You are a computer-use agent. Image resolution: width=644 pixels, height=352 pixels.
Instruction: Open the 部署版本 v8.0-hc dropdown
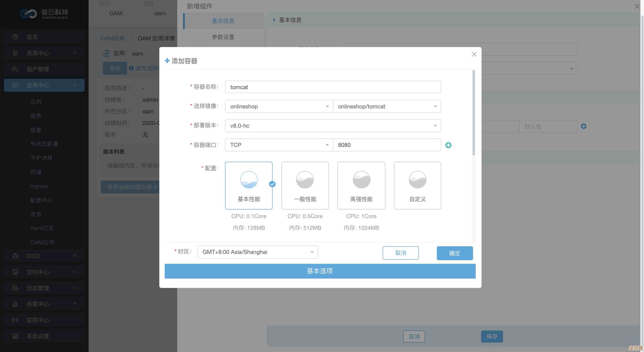(x=435, y=126)
